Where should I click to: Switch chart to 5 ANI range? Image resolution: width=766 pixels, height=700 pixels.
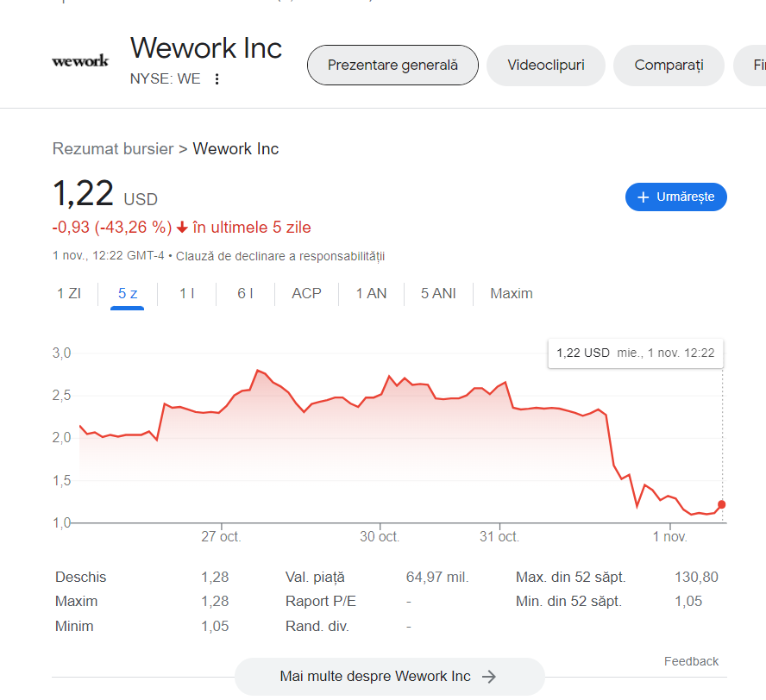tap(438, 293)
